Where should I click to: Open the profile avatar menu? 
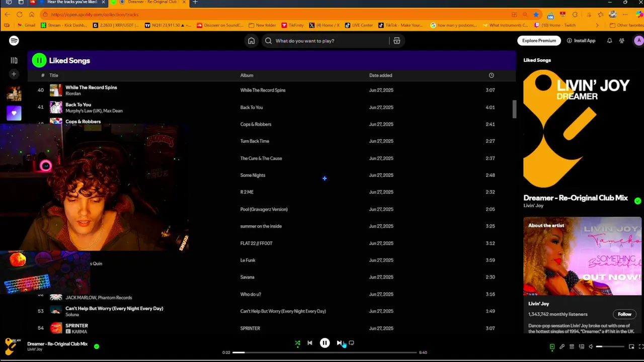pos(638,41)
